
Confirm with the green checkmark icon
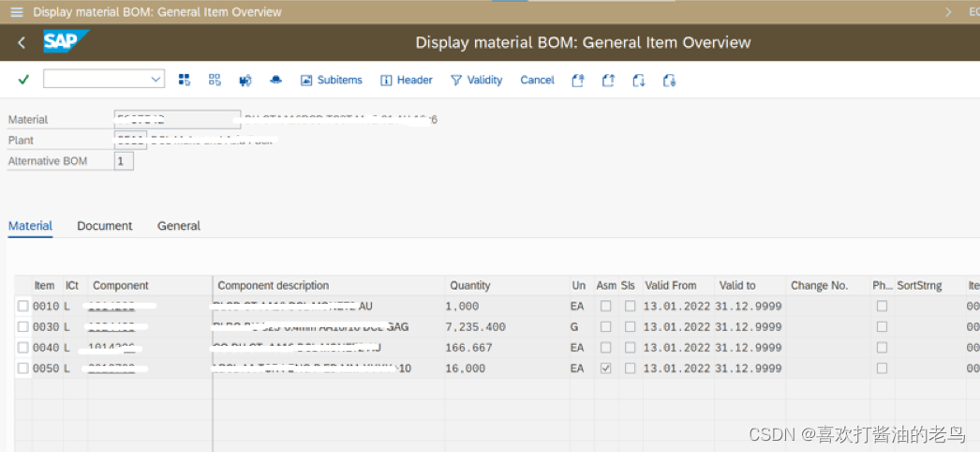point(23,80)
